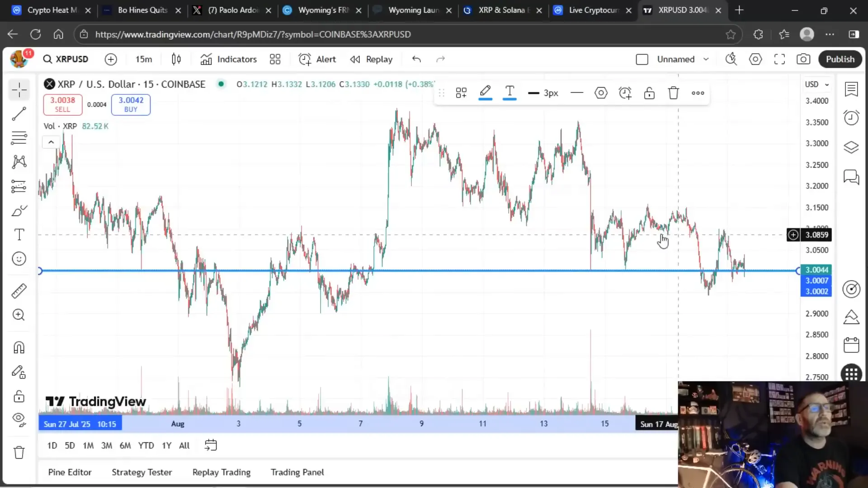Take a chart snapshot with camera icon
Image resolution: width=868 pixels, height=488 pixels.
click(803, 59)
